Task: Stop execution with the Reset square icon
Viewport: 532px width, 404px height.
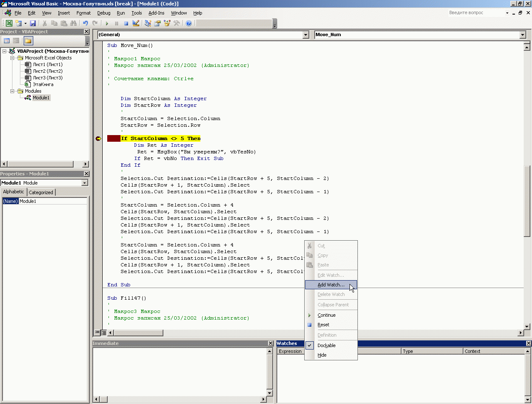Action: click(x=126, y=23)
